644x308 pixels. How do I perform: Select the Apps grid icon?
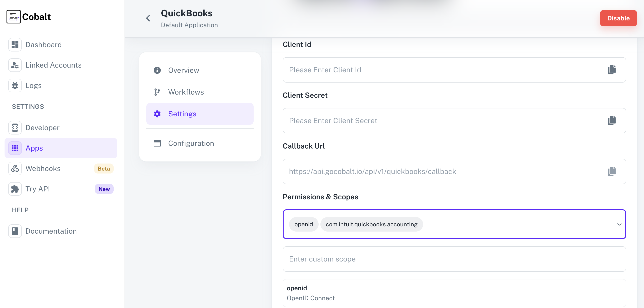click(15, 148)
